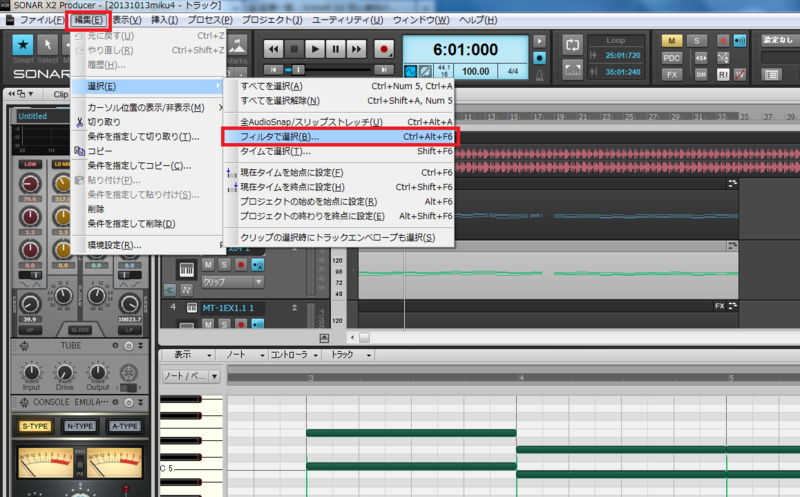Viewport: 800px width, 497px height.
Task: Start playback with the Play button
Action: pos(315,49)
